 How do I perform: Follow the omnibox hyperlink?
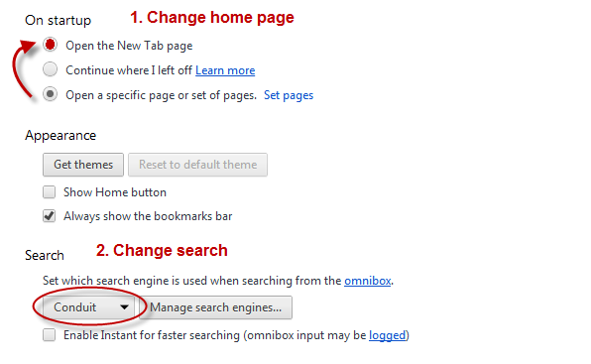pos(368,281)
